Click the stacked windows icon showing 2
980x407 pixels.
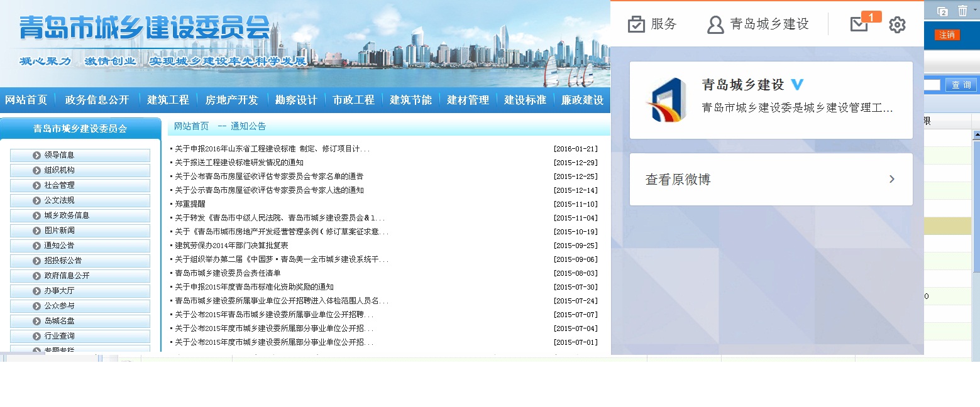coord(942,11)
